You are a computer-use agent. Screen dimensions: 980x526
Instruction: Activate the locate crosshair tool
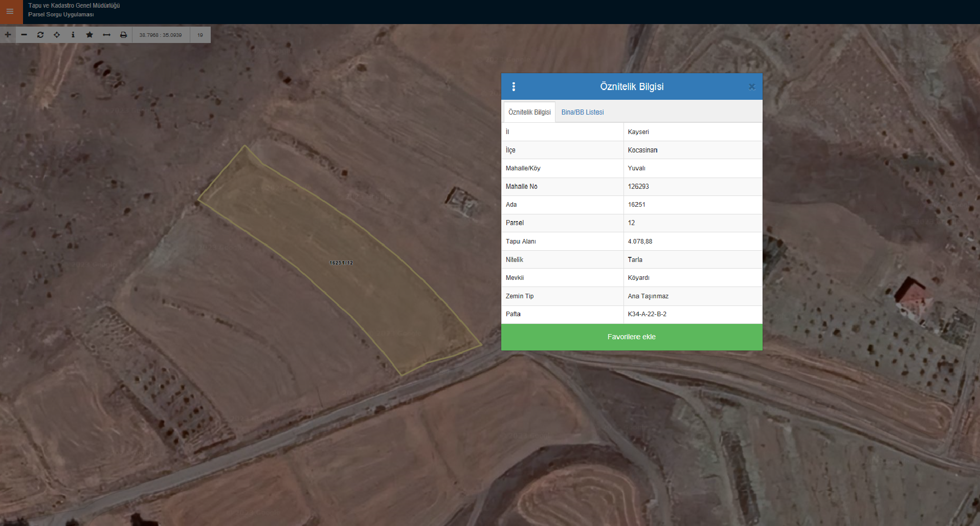[57, 35]
